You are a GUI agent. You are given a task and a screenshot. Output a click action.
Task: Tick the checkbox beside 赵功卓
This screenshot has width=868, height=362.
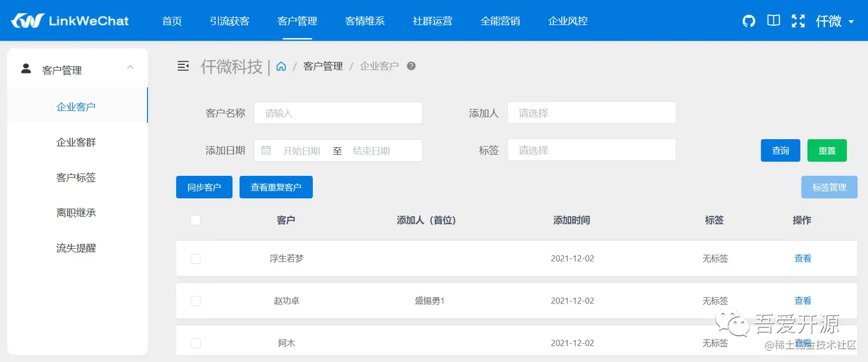click(x=196, y=301)
